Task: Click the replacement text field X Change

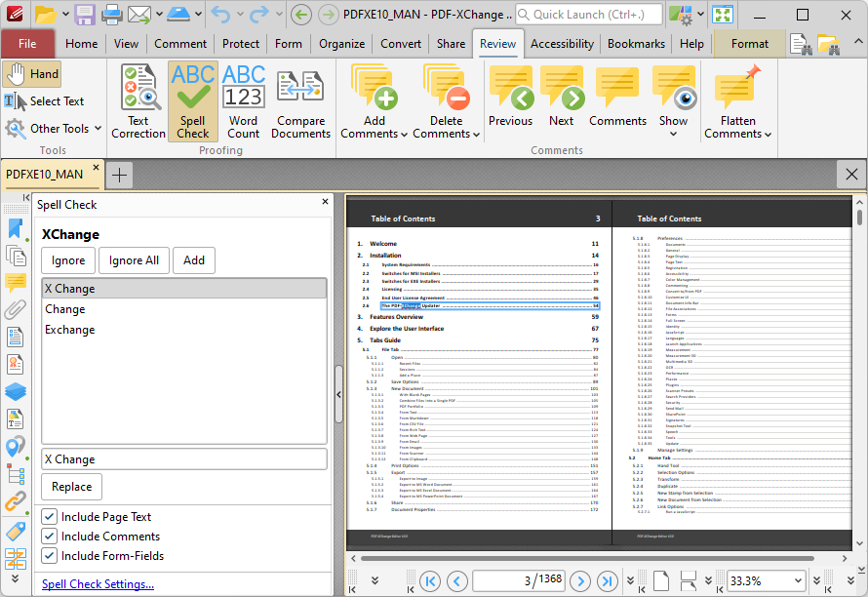Action: [183, 459]
